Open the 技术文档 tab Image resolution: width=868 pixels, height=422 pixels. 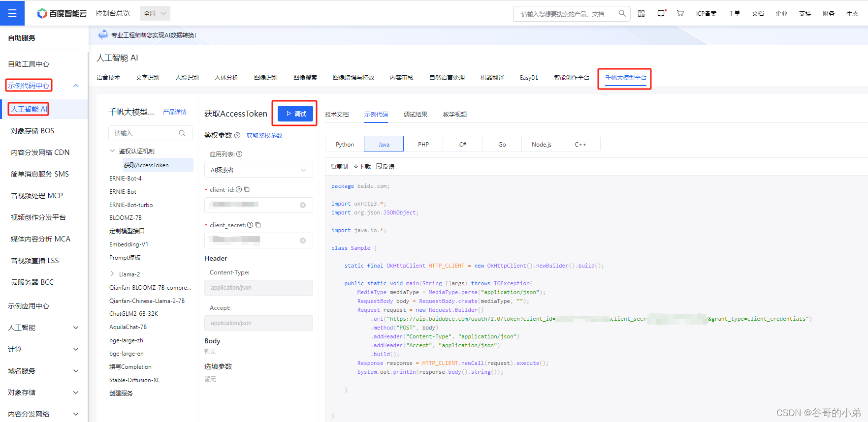[x=337, y=115]
